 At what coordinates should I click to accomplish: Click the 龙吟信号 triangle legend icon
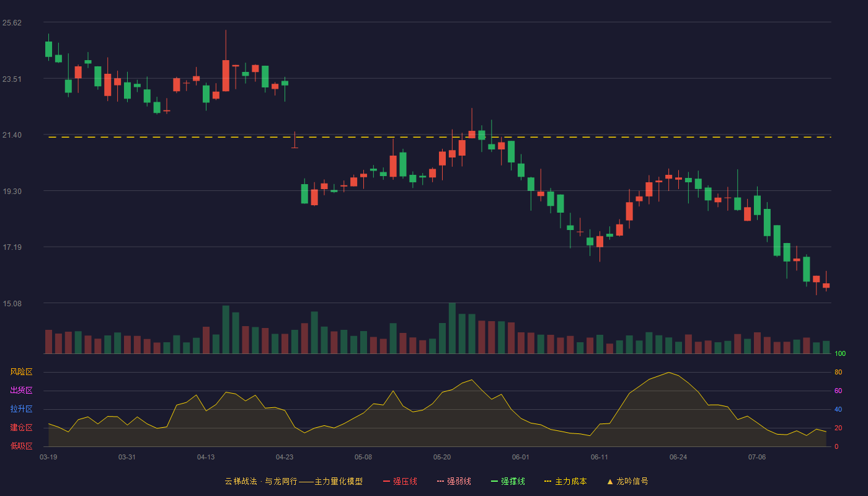pyautogui.click(x=610, y=481)
